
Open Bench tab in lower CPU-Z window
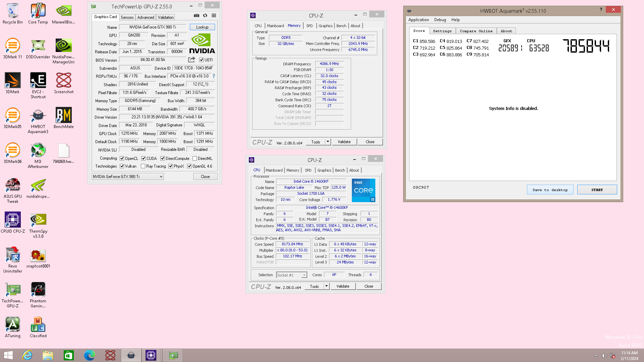point(340,170)
